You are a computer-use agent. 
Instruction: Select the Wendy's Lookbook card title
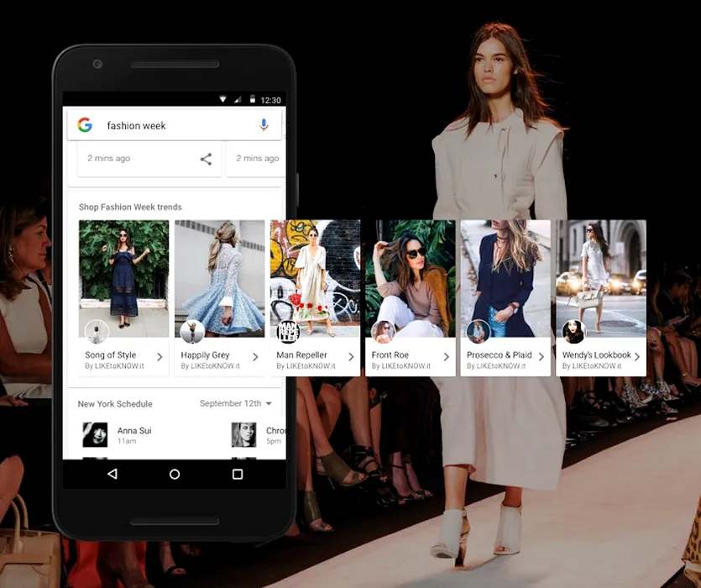coord(595,355)
